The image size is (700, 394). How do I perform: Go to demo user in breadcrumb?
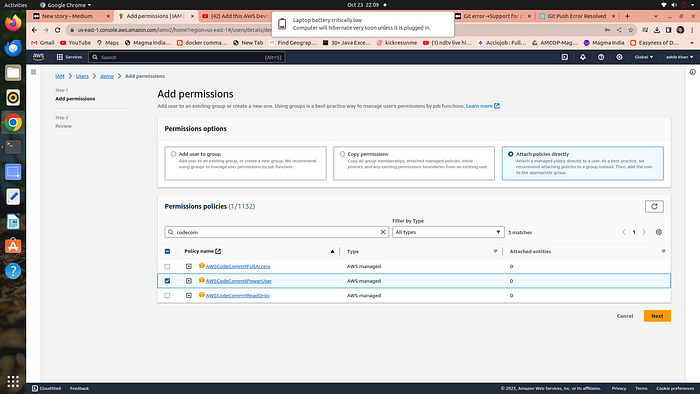(x=107, y=76)
